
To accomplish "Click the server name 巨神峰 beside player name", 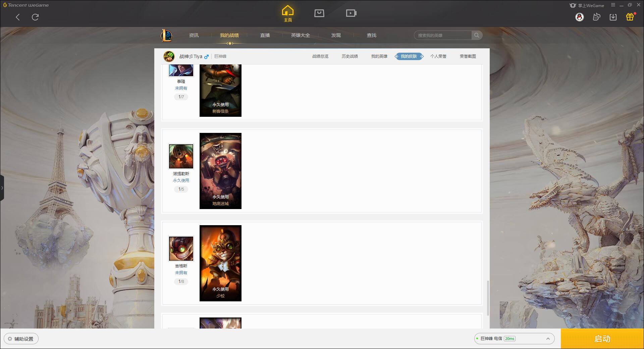I will (x=220, y=56).
